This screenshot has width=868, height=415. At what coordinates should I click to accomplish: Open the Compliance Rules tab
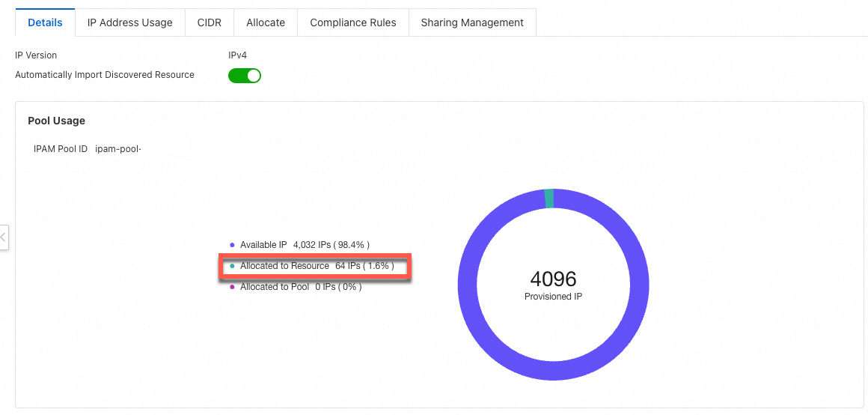353,22
